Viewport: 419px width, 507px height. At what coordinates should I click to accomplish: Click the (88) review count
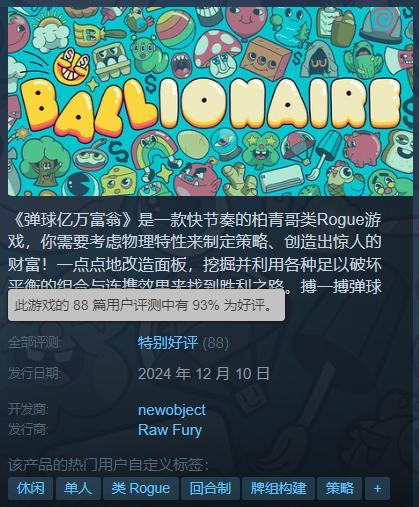pos(215,343)
